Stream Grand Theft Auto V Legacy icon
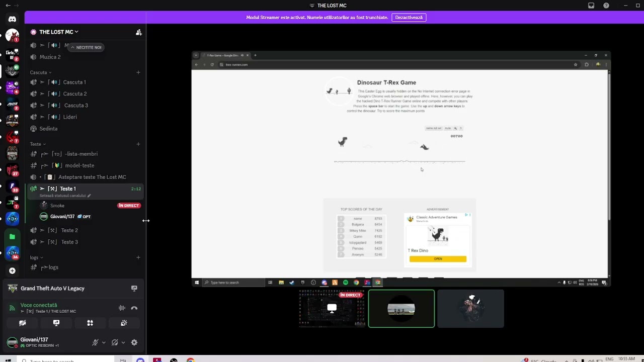Image resolution: width=644 pixels, height=362 pixels. [x=134, y=289]
